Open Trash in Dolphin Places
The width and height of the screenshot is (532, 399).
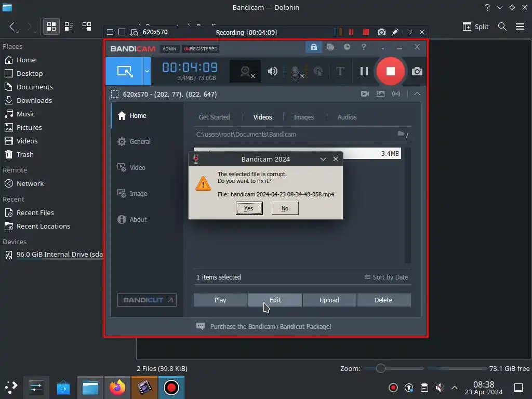tap(19, 154)
